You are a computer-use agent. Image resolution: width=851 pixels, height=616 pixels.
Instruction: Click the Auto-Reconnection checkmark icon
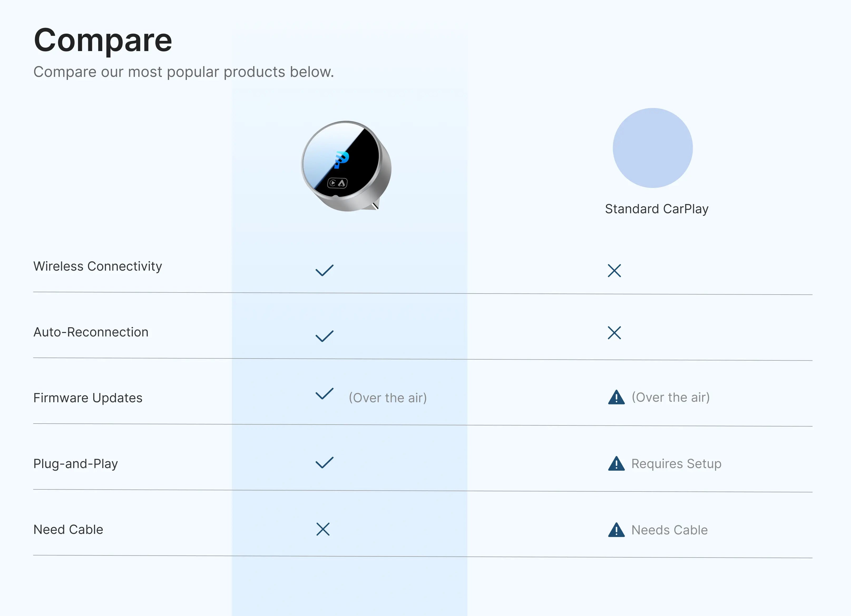324,336
